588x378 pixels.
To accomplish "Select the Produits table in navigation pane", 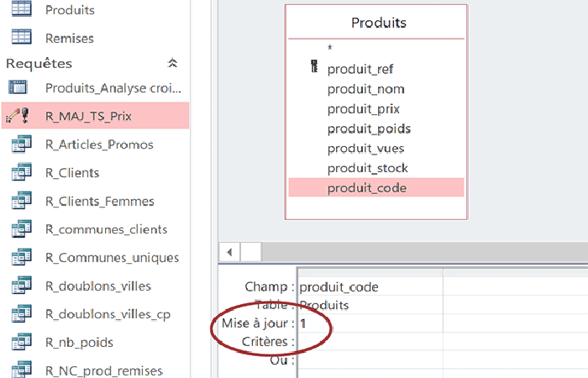I will click(x=95, y=10).
